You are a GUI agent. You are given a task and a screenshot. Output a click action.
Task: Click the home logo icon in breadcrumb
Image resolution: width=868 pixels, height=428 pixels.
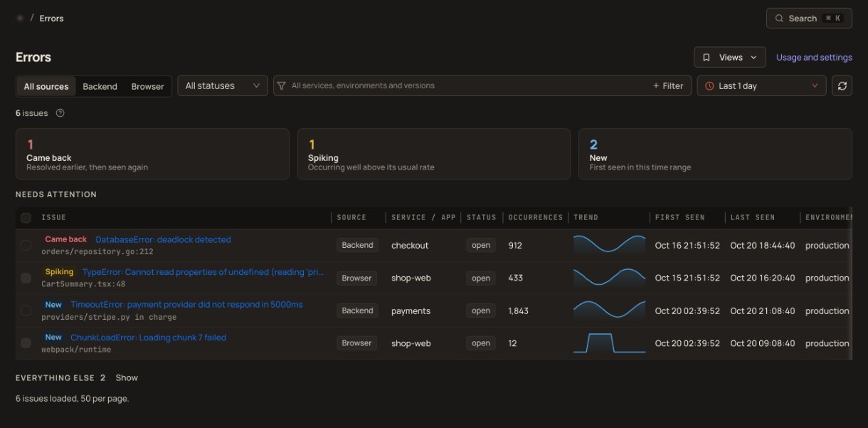[x=20, y=18]
